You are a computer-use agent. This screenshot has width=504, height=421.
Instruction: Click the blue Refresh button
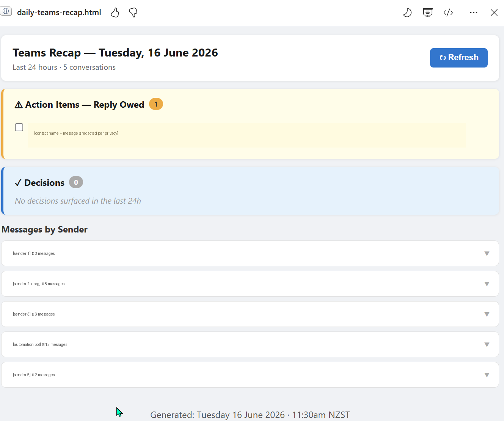(459, 58)
